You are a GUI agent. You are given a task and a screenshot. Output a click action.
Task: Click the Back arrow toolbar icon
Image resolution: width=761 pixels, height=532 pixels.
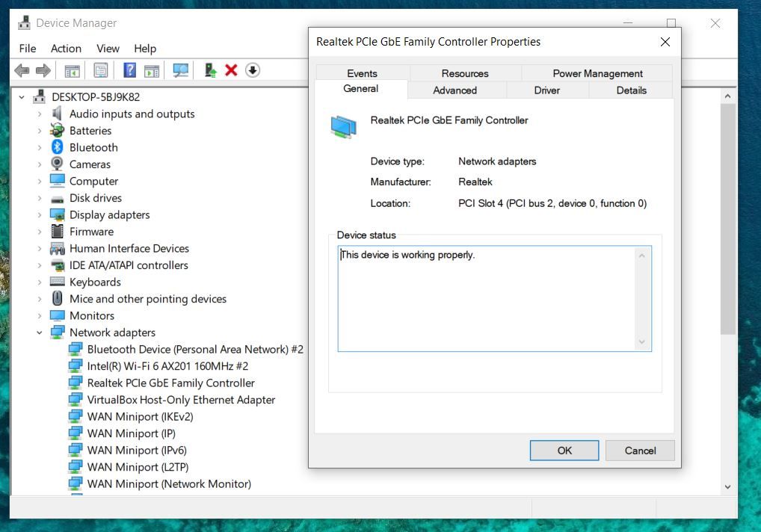(22, 71)
